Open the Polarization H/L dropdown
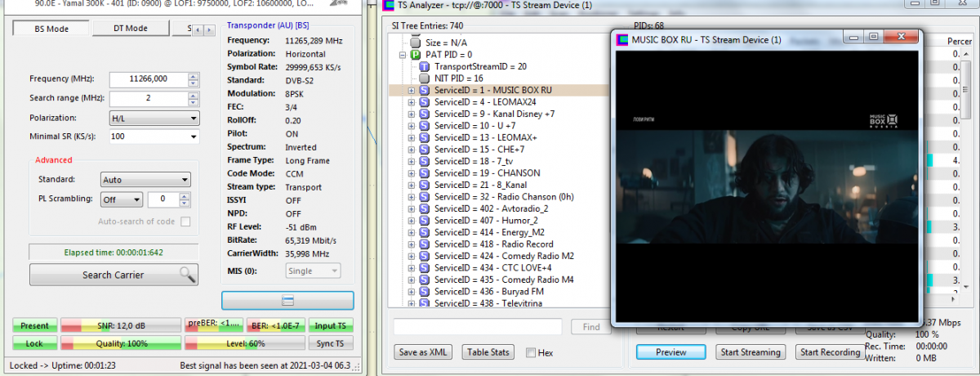The height and width of the screenshot is (376, 980). [194, 119]
